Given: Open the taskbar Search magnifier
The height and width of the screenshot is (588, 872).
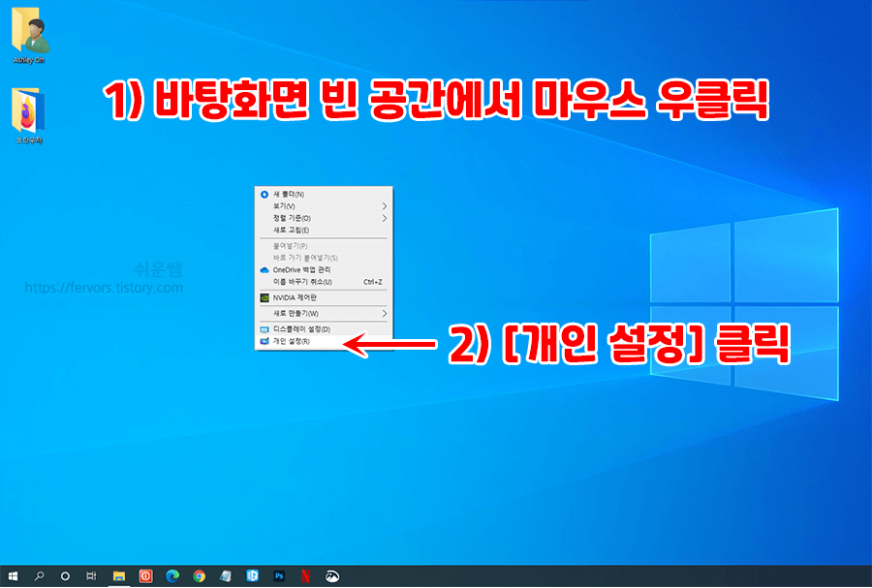Looking at the screenshot, I should click(39, 576).
